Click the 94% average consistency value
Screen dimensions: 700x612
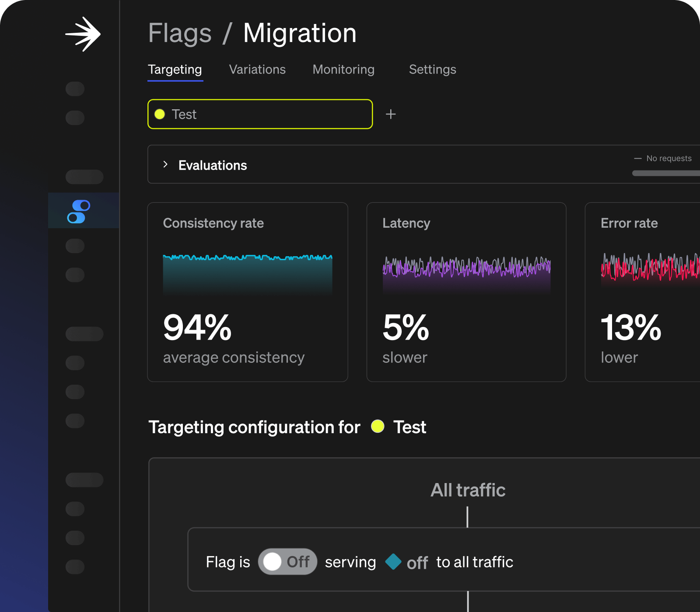click(197, 327)
